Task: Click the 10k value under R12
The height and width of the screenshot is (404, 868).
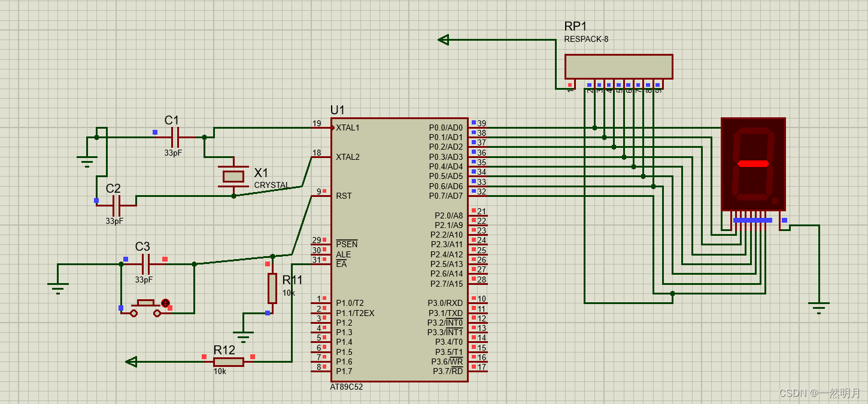Action: click(220, 371)
